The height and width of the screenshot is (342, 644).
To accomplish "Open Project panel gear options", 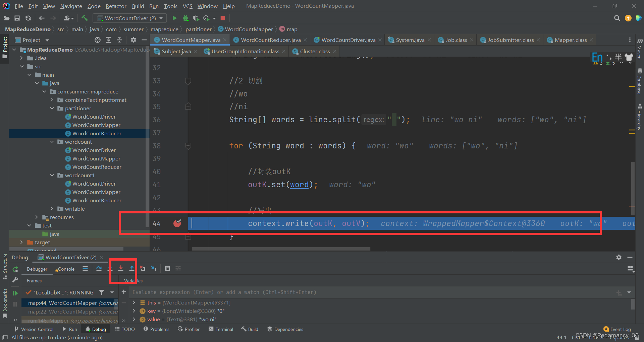I will [133, 40].
